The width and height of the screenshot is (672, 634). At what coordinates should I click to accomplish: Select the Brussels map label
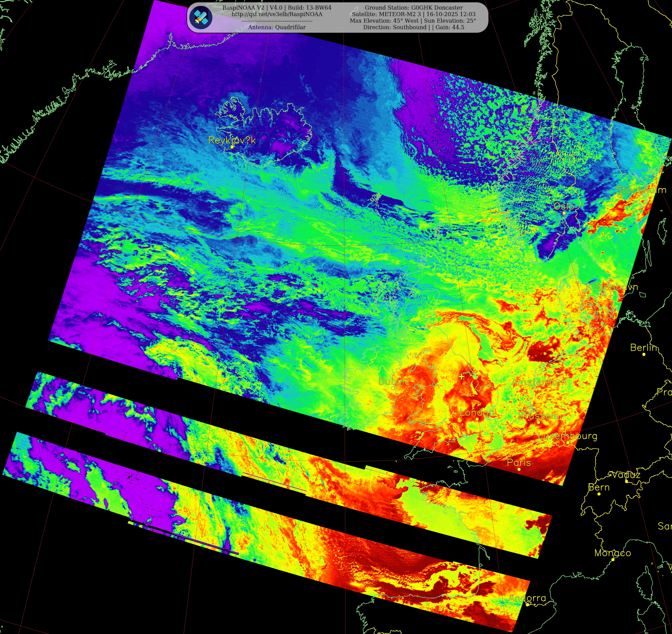tap(538, 415)
